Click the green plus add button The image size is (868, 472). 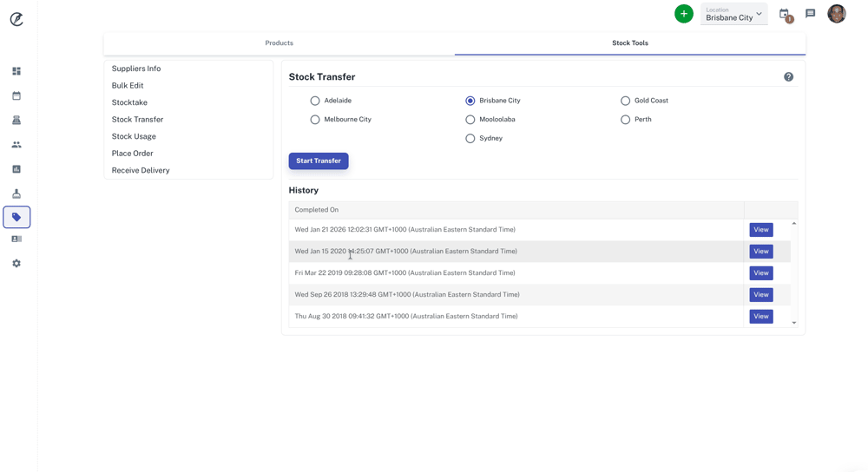click(684, 14)
